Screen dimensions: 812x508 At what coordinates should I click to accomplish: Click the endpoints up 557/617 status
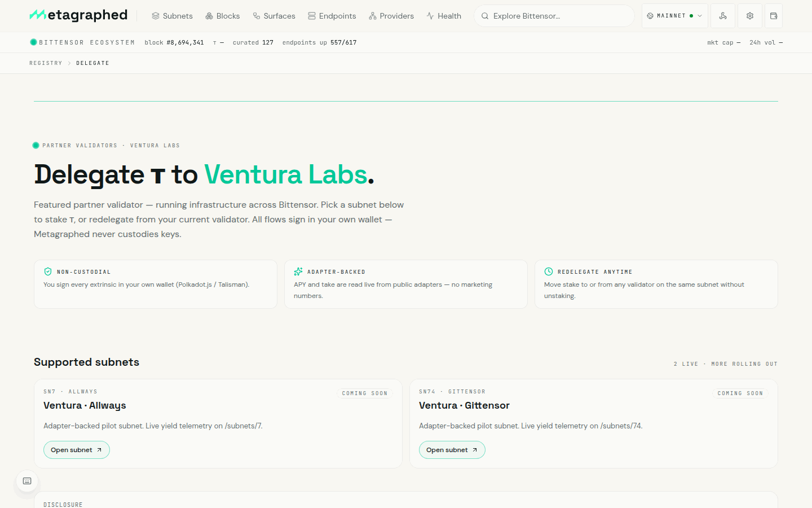point(319,42)
